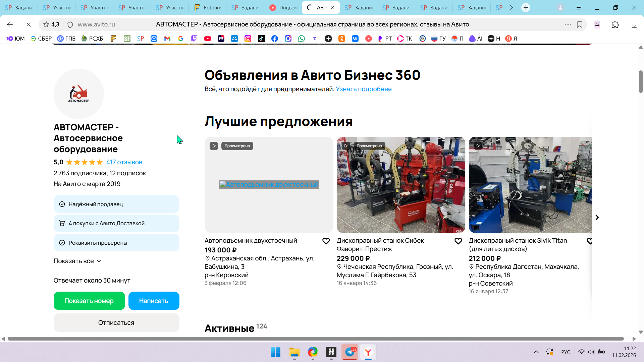
Task: Open the browser tab list chevron
Action: pyautogui.click(x=511, y=7)
